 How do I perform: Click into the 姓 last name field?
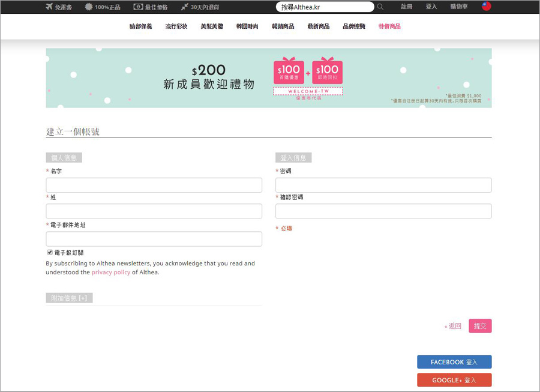click(154, 211)
